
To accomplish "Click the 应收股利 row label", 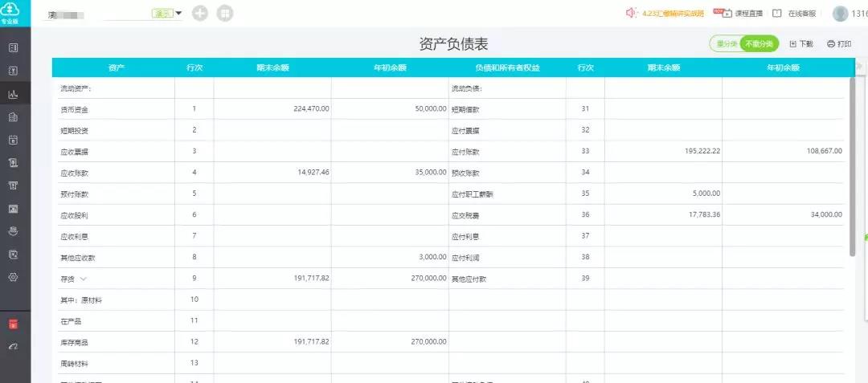I will coord(74,215).
